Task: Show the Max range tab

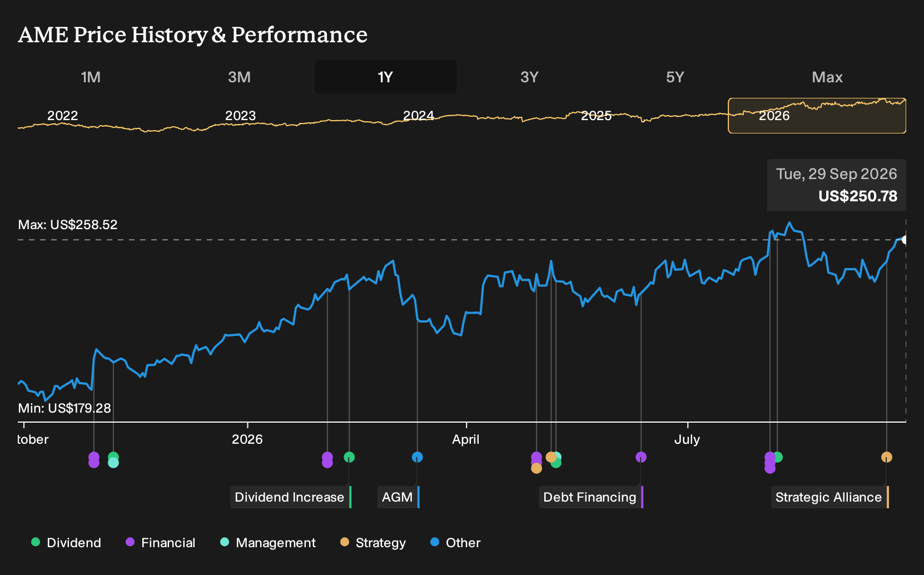Action: tap(827, 77)
